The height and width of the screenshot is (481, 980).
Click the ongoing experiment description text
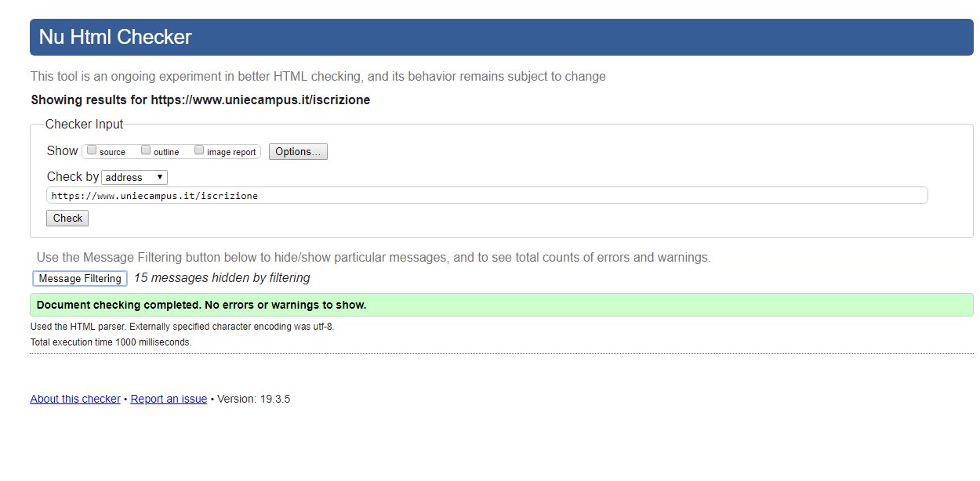click(x=318, y=77)
